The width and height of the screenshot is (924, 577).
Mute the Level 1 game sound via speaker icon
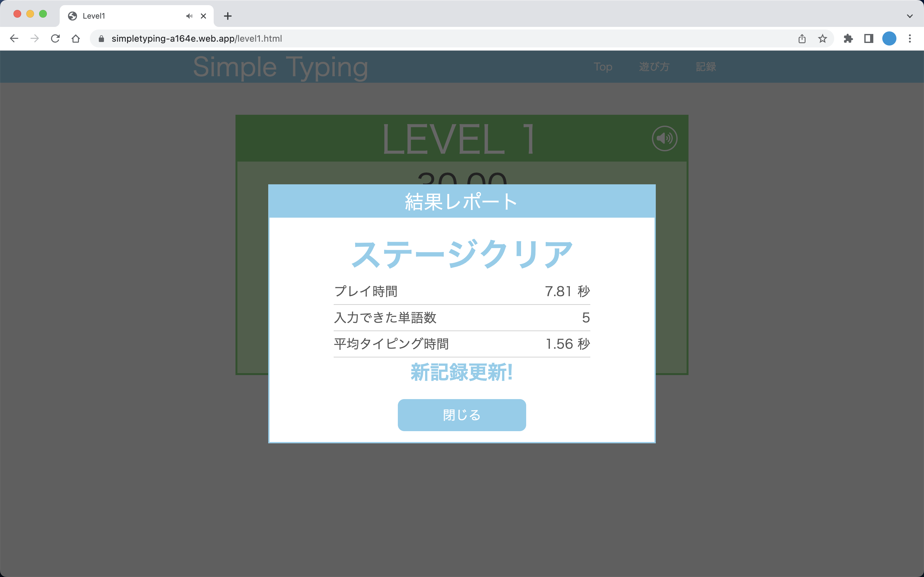coord(664,138)
